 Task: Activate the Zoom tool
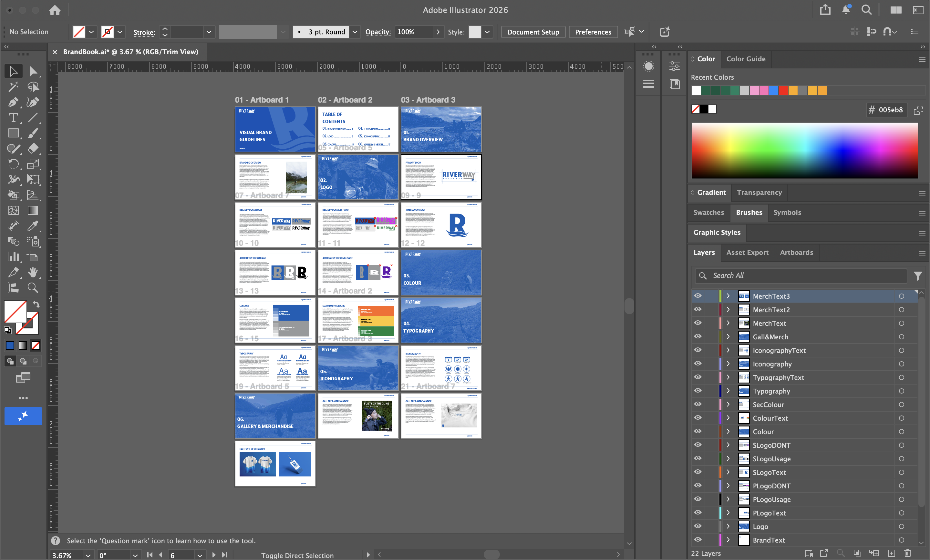click(33, 288)
